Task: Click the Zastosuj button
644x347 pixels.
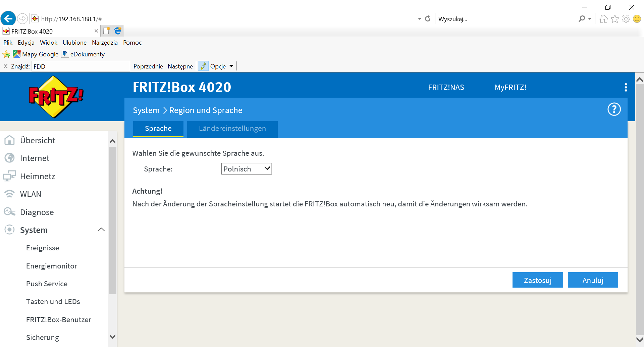Action: [538, 280]
